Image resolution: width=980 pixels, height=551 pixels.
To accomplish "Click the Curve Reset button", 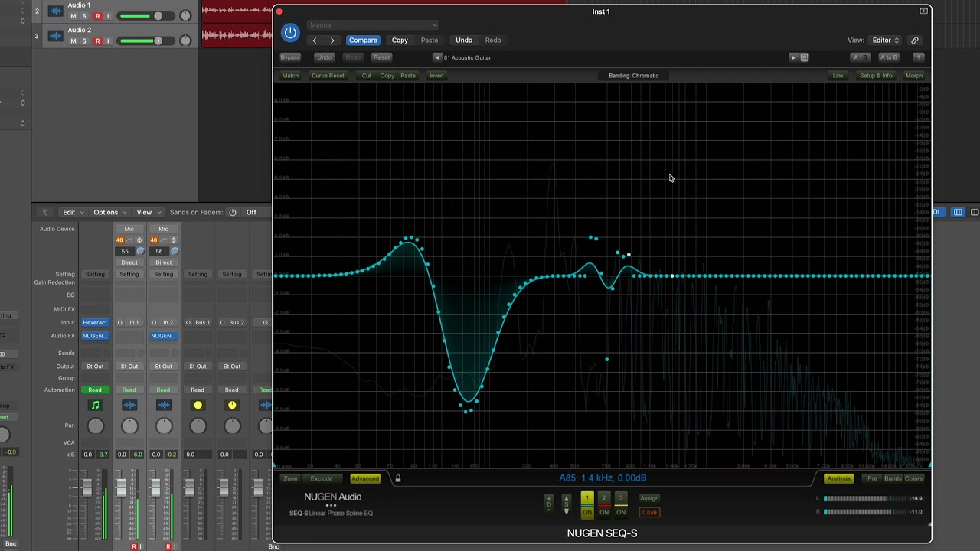I will coord(328,76).
